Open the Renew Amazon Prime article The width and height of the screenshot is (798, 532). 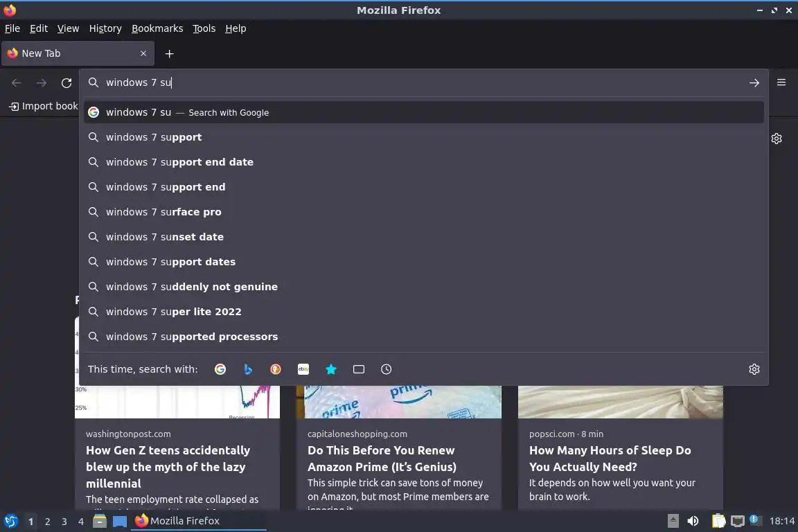point(382,458)
